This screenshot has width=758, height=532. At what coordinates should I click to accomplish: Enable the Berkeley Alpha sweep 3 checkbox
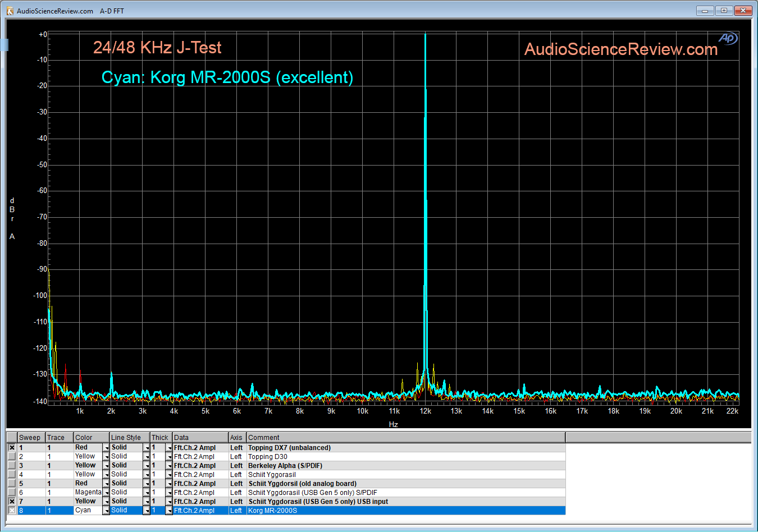(x=12, y=466)
